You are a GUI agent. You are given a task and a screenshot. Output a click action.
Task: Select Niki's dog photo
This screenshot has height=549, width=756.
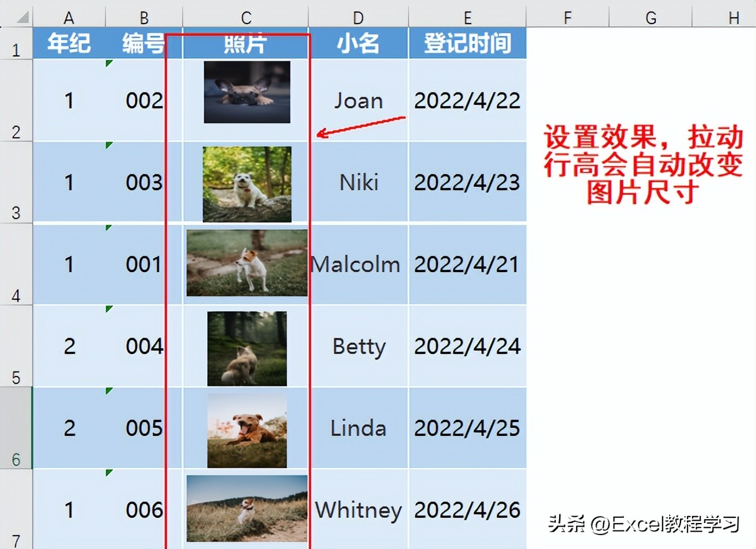click(x=247, y=184)
